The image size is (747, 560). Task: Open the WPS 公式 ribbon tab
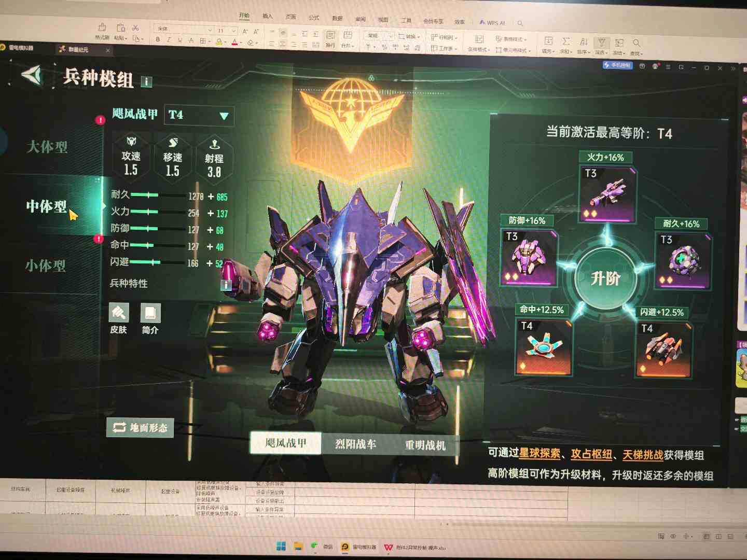[314, 18]
